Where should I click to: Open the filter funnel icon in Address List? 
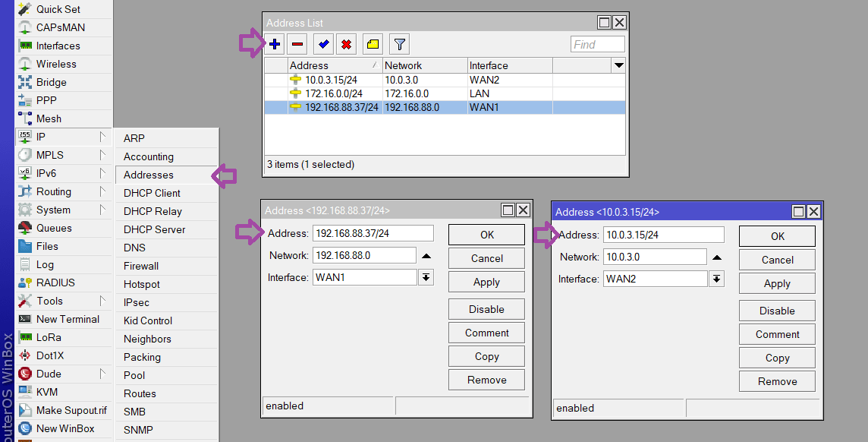[399, 43]
